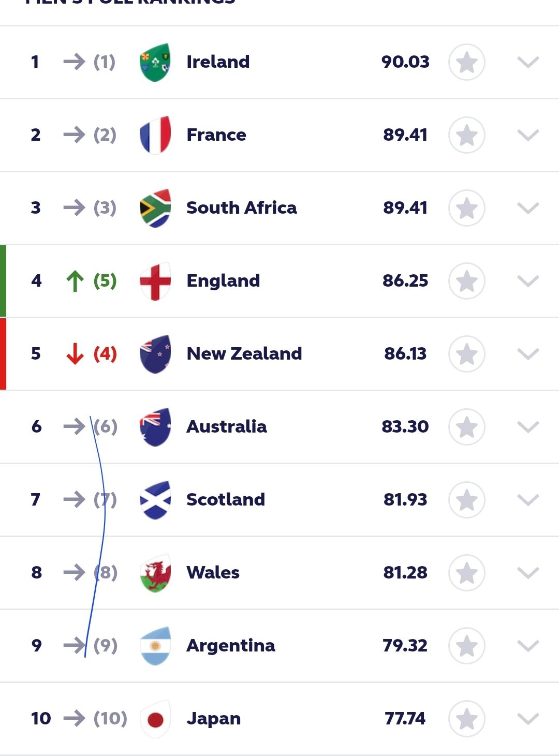559x756 pixels.
Task: Open the Scotland team name link
Action: [x=226, y=499]
